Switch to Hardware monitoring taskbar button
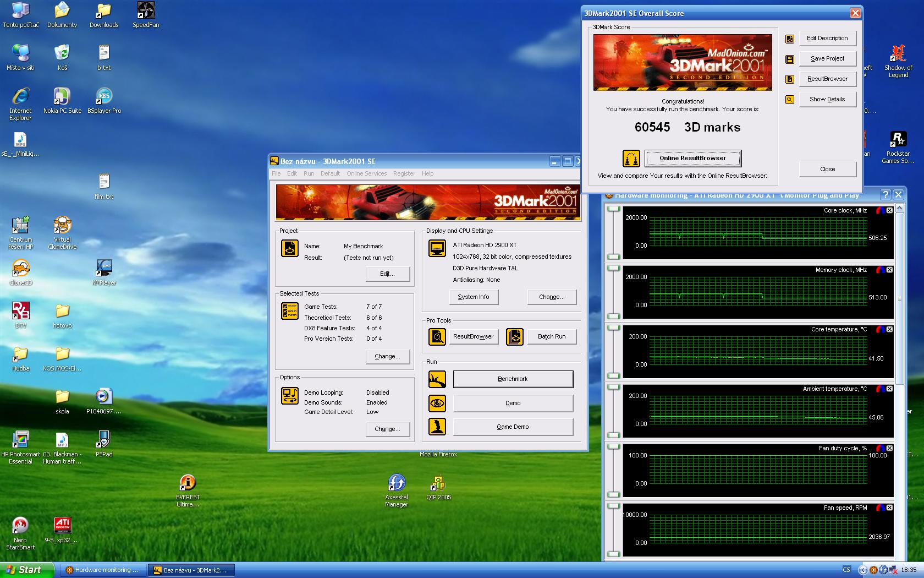Screen dimensions: 924x578 [x=103, y=570]
